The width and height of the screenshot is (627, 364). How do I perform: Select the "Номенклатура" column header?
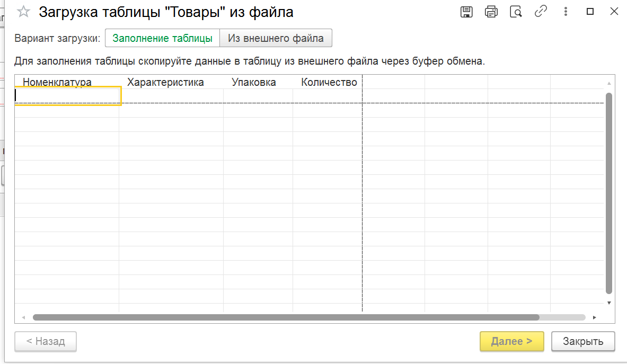coord(57,82)
